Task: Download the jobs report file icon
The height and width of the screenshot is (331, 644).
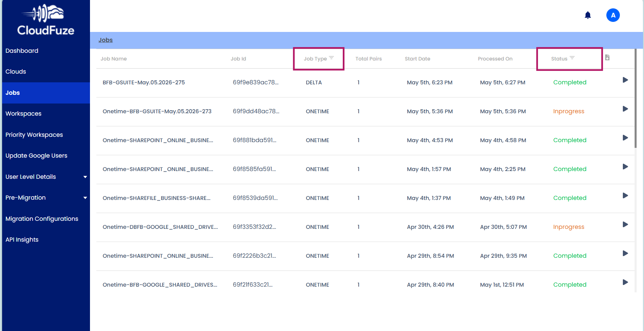Action: 607,57
